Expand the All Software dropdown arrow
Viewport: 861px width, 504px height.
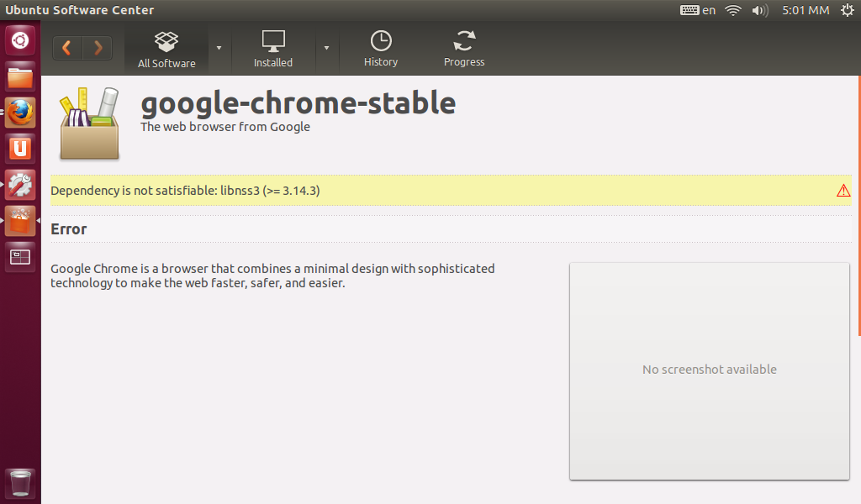click(x=219, y=48)
